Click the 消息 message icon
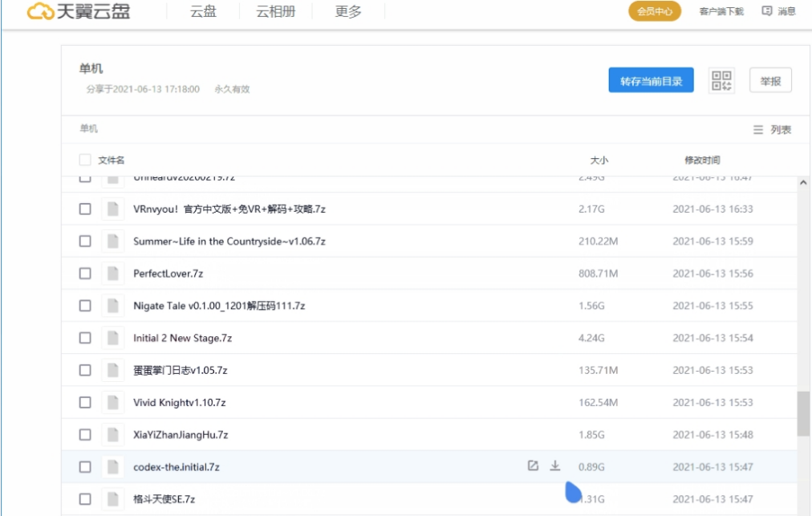Viewport: 812px width, 516px height. (766, 11)
